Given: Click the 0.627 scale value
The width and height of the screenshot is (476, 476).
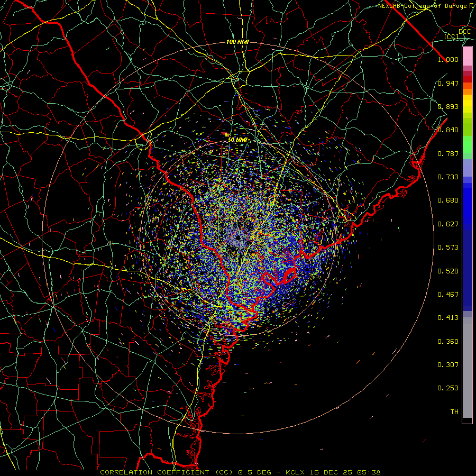Looking at the screenshot, I should 448,224.
